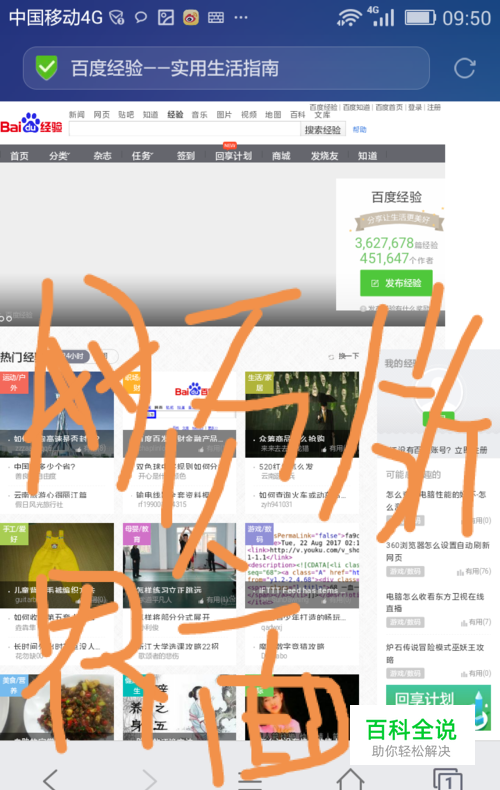The height and width of the screenshot is (790, 500).
Task: Tap the browser reload icon
Action: [x=464, y=69]
